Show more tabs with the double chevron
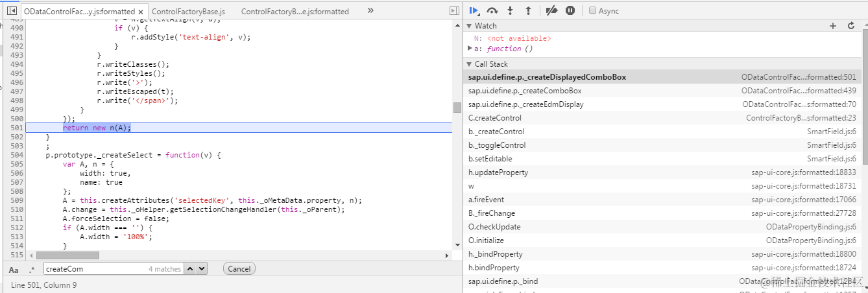 [x=370, y=11]
